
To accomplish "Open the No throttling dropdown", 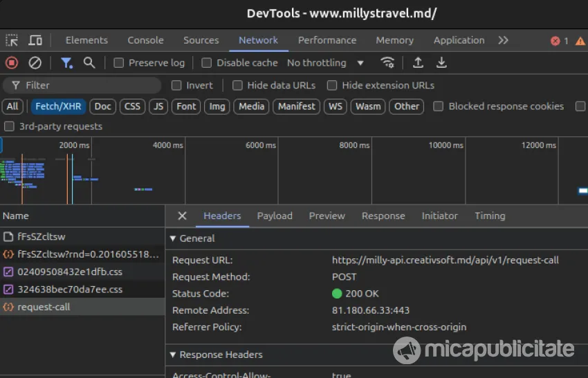I will [326, 63].
